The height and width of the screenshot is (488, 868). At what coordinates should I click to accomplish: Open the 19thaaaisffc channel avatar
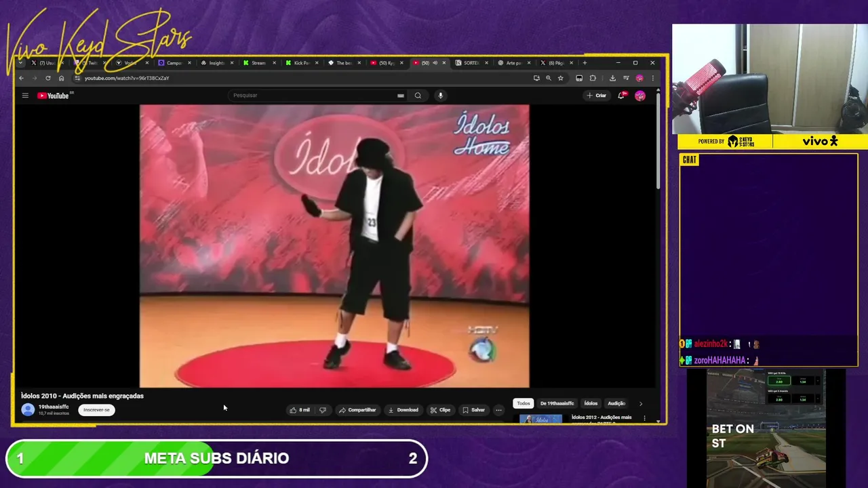28,409
